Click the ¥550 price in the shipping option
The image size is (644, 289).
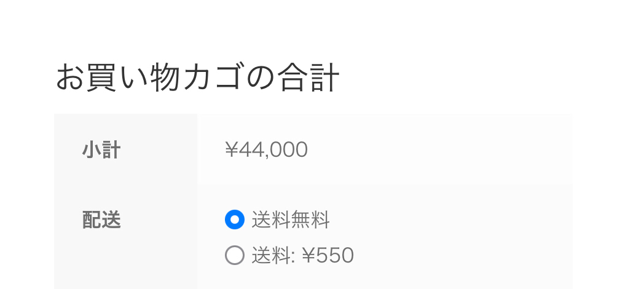[x=328, y=255]
